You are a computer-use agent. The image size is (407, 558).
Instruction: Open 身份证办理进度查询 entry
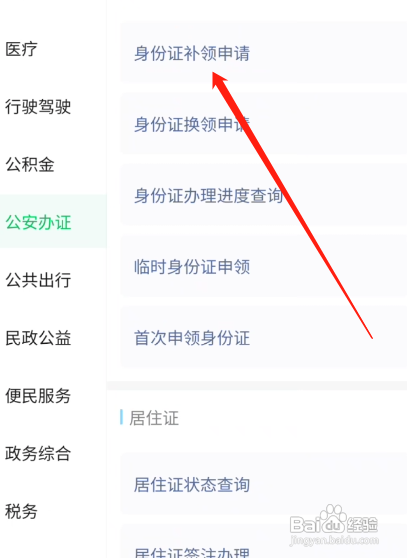263,195
